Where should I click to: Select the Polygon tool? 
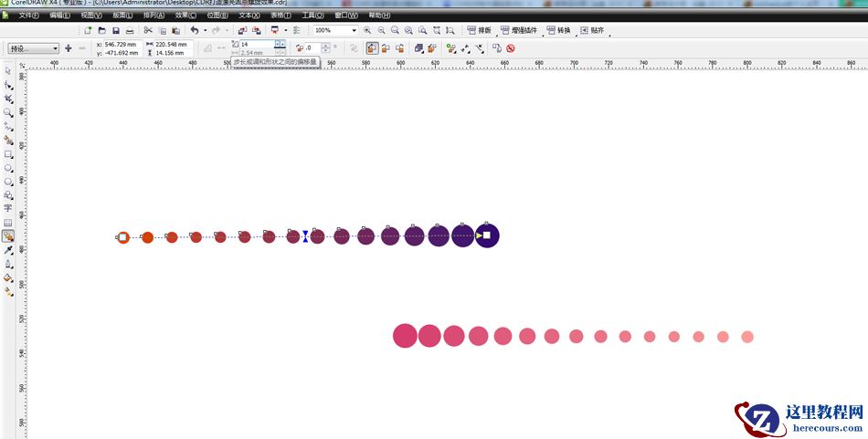pos(8,182)
